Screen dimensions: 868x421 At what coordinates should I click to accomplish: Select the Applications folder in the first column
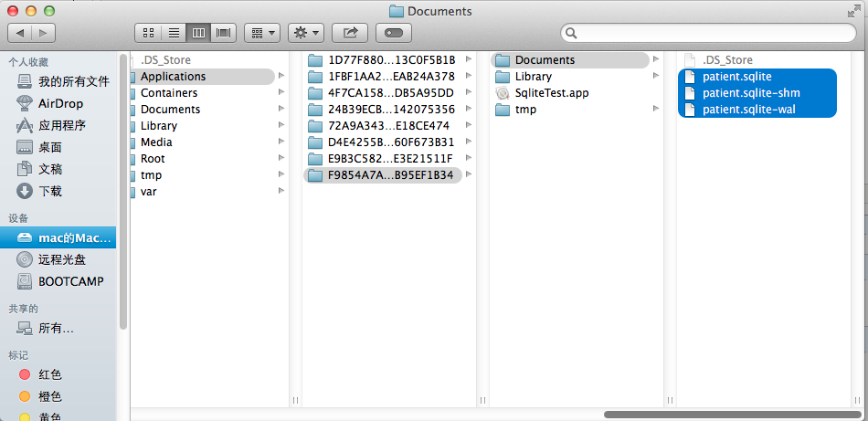tap(203, 77)
